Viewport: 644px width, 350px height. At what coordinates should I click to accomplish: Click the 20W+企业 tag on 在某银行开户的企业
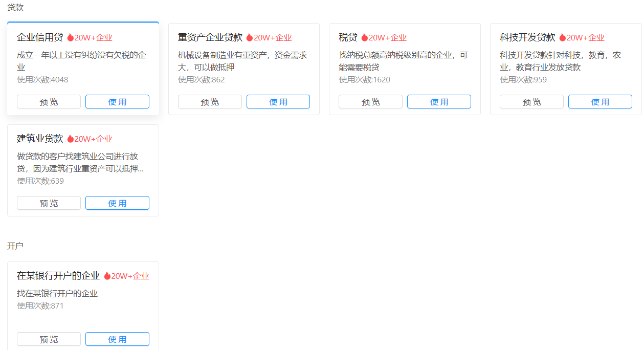pyautogui.click(x=130, y=276)
